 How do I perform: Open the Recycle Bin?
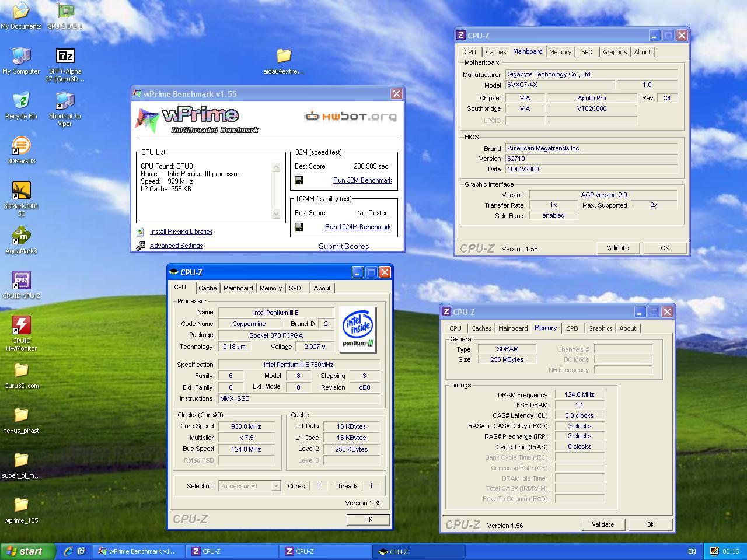21,106
